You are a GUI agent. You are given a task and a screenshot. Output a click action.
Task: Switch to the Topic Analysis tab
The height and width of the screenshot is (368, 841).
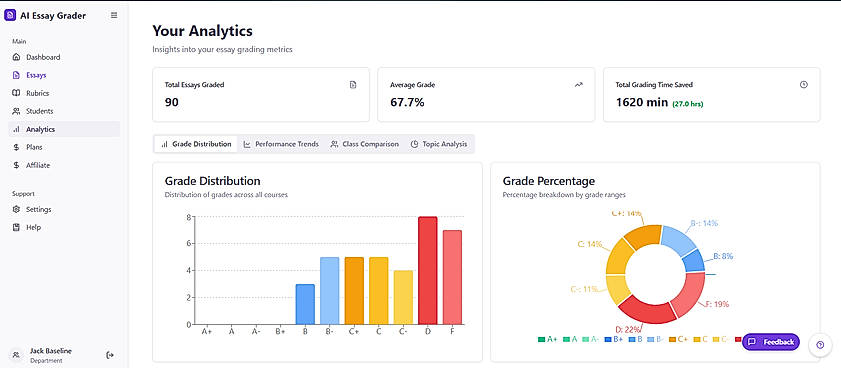pyautogui.click(x=438, y=144)
